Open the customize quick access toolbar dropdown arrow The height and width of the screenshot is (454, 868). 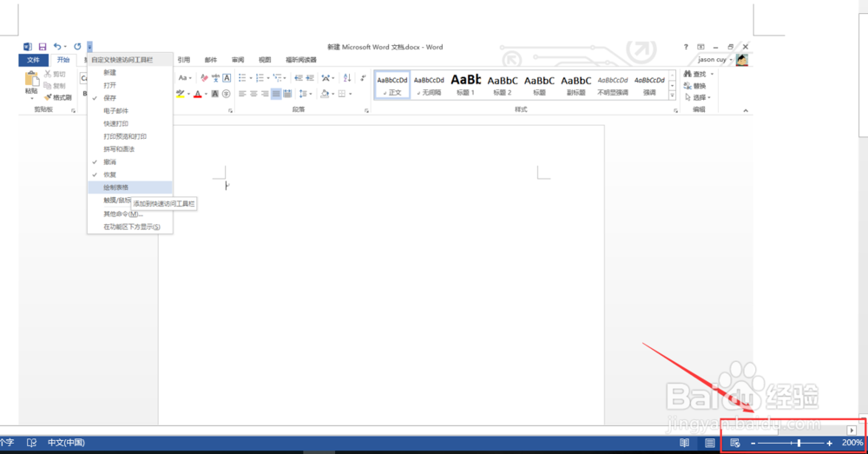(89, 47)
